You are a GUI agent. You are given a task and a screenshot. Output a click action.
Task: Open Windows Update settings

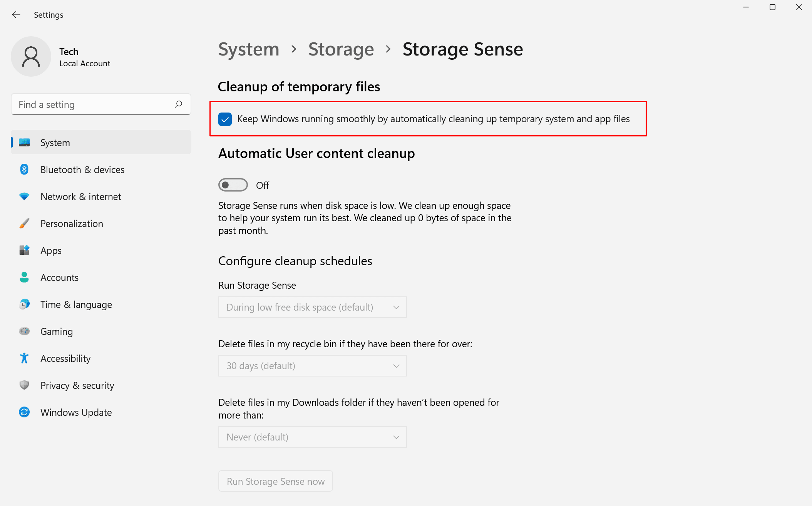pos(75,412)
